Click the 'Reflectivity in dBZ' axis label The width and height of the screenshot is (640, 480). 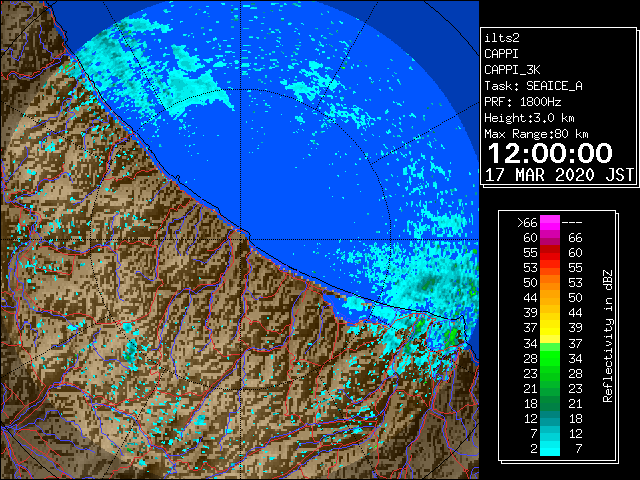tap(608, 336)
